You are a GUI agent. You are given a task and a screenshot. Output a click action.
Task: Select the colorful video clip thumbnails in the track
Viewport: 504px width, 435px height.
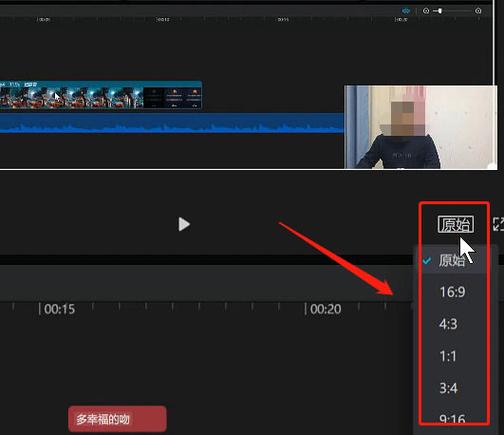coord(72,96)
